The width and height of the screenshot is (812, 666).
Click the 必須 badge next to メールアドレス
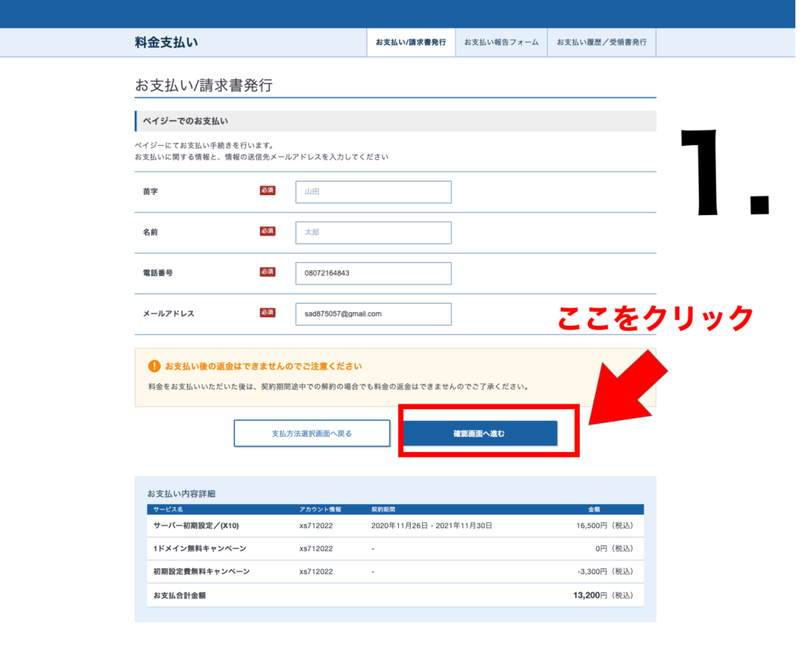(x=266, y=313)
